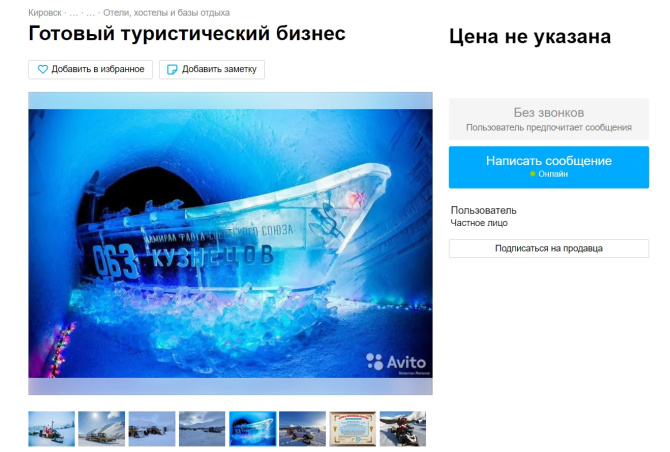670x452 pixels.
Task: Select the sixth thumbnail with snowmobile landscape
Action: click(x=303, y=429)
